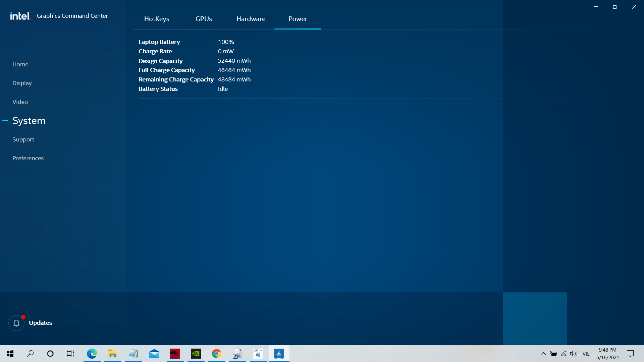Click Intel Graphics Command Center taskbar icon
Screen dimensions: 644x362
[x=279, y=354]
